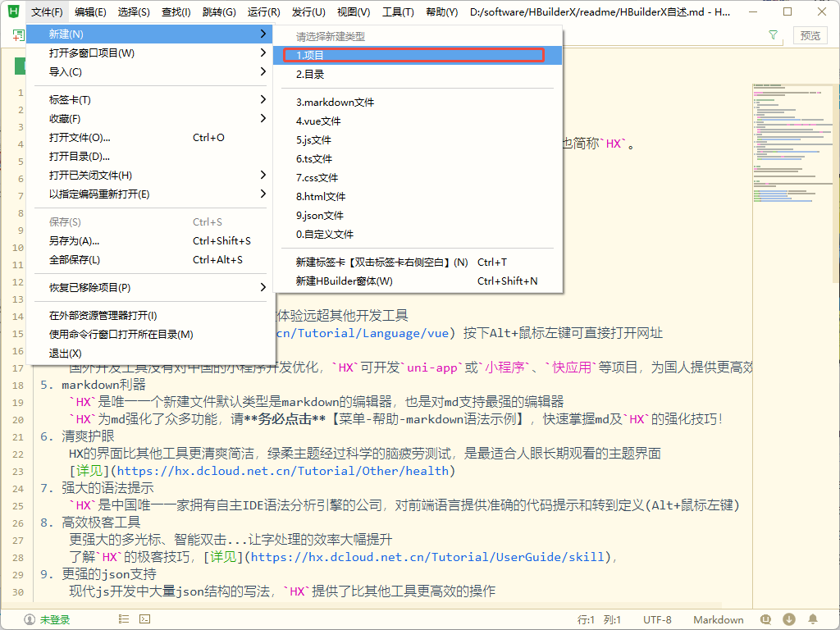Click 另存为(A)... menu item
This screenshot has width=840, height=630.
pyautogui.click(x=151, y=240)
